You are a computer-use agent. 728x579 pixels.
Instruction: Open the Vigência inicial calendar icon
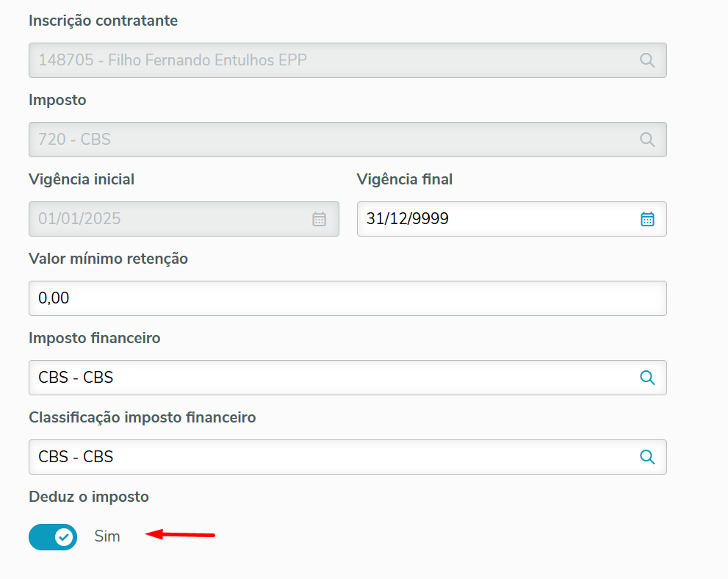[320, 219]
